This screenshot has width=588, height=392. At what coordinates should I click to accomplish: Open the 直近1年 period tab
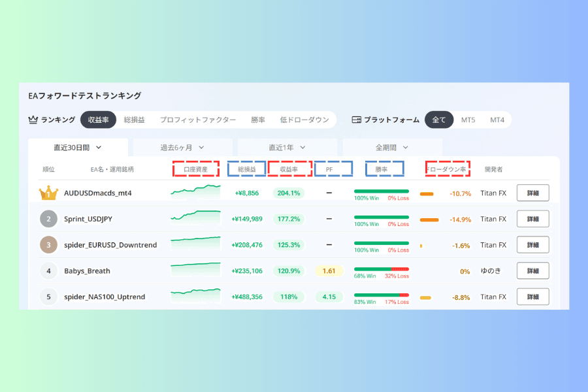[x=287, y=148]
